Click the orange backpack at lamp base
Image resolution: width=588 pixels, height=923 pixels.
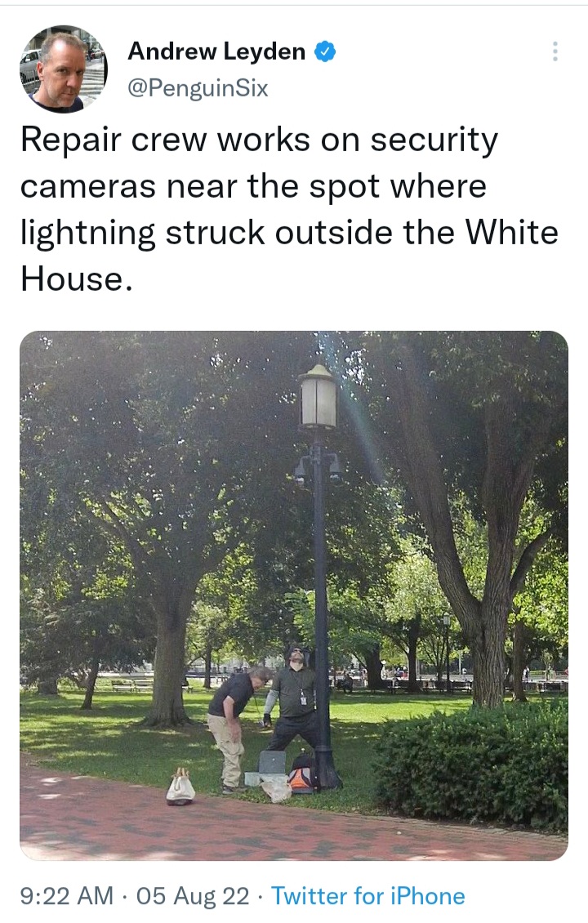(302, 774)
